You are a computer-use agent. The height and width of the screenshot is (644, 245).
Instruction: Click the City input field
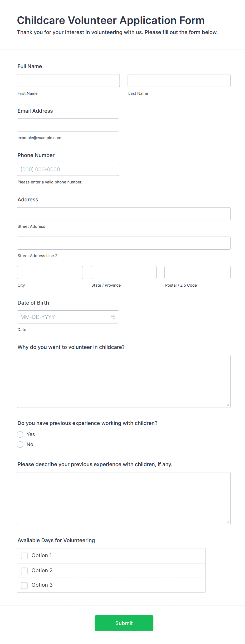(x=50, y=272)
